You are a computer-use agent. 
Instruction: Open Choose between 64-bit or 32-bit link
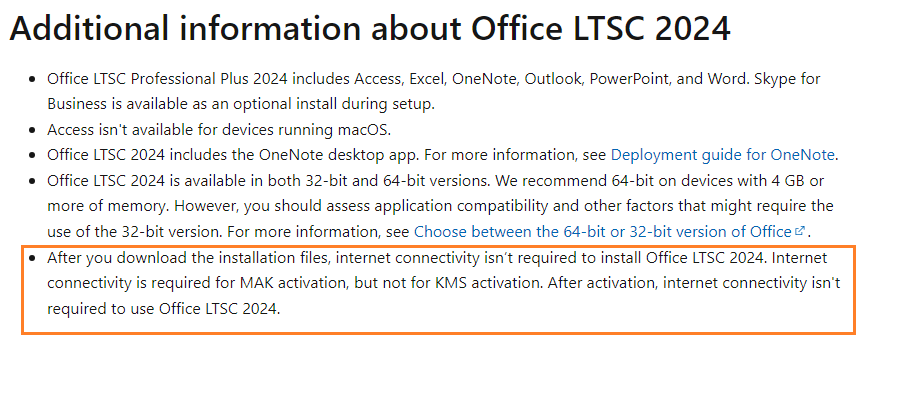[602, 232]
